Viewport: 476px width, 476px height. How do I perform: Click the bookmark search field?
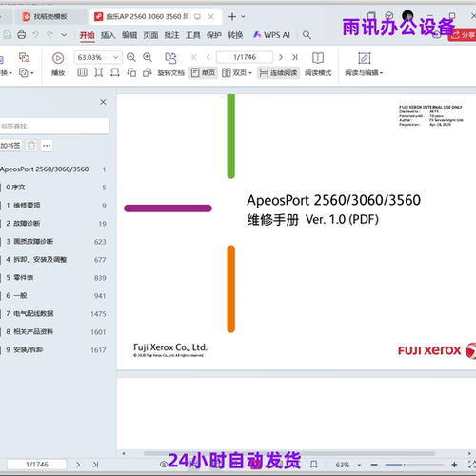tap(54, 127)
